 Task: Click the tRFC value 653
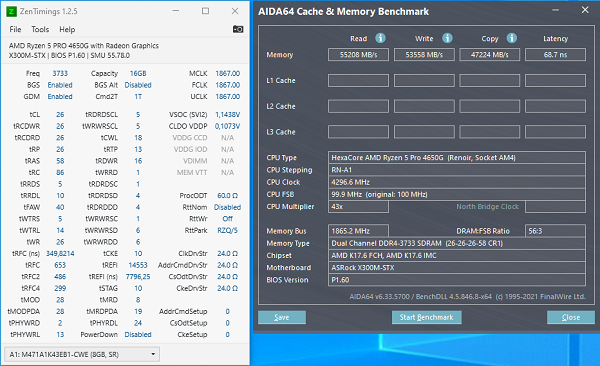point(60,265)
